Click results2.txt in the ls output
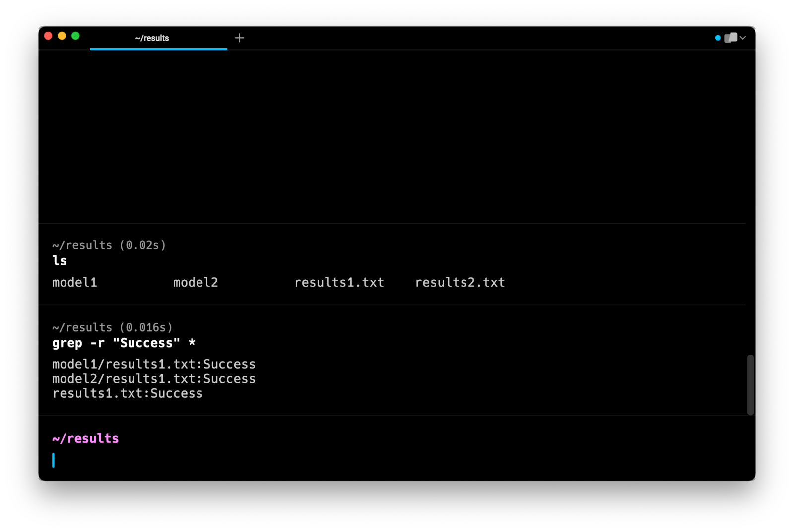794x532 pixels. click(460, 283)
